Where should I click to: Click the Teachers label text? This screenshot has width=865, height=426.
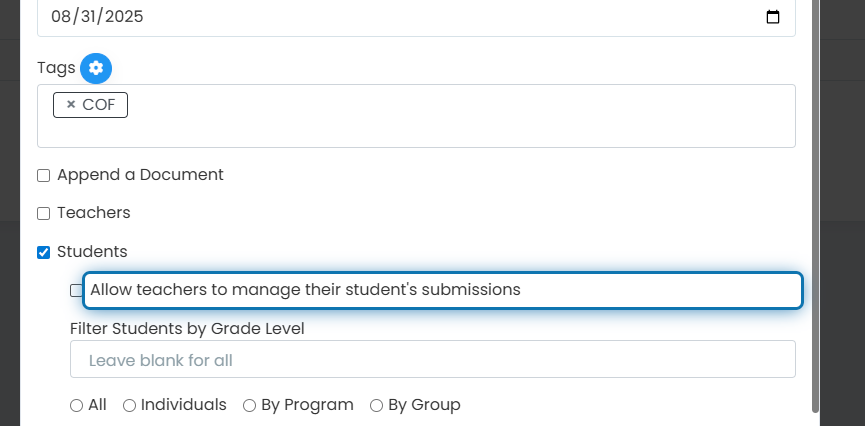click(x=94, y=213)
